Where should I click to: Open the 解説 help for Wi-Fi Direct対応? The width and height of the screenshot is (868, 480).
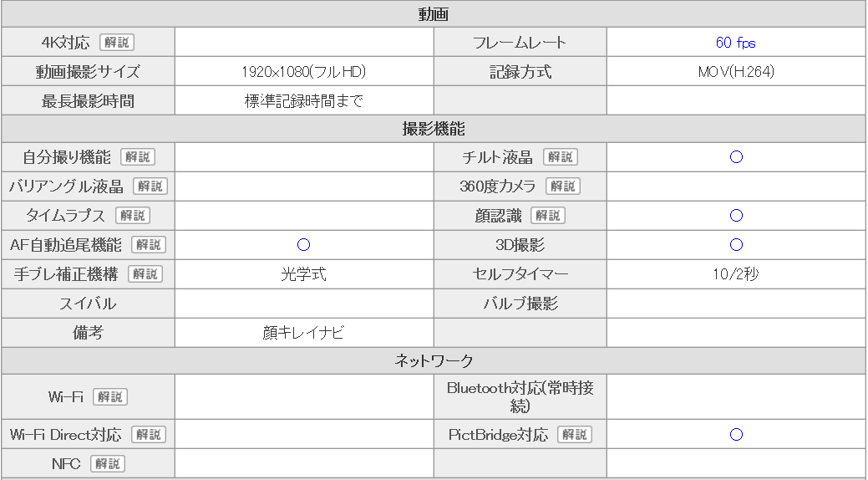pos(149,435)
